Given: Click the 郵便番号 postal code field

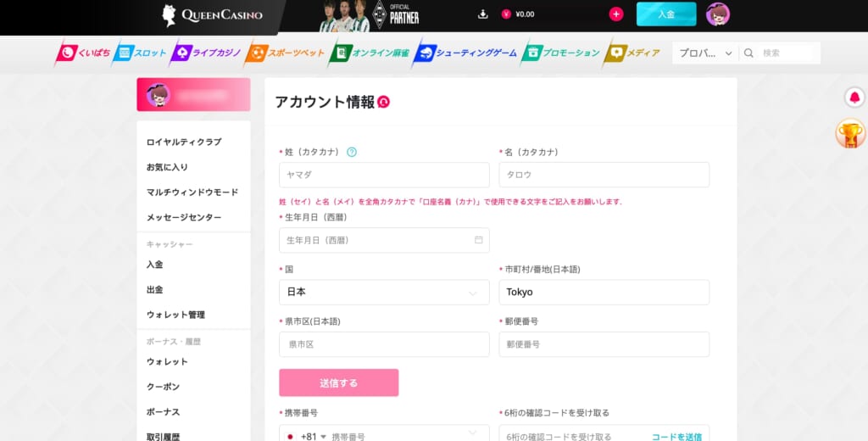Looking at the screenshot, I should [x=604, y=344].
